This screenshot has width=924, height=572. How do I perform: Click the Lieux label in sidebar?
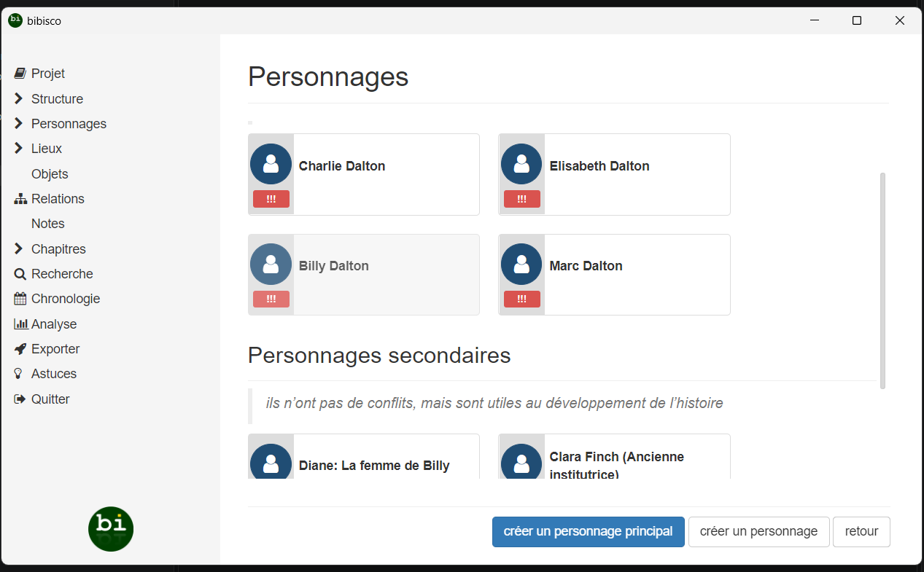(47, 149)
